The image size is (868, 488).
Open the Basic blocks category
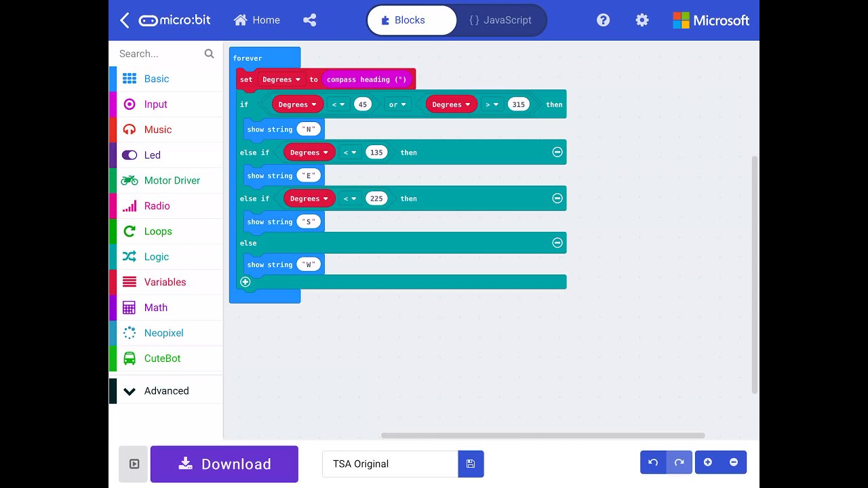point(165,79)
